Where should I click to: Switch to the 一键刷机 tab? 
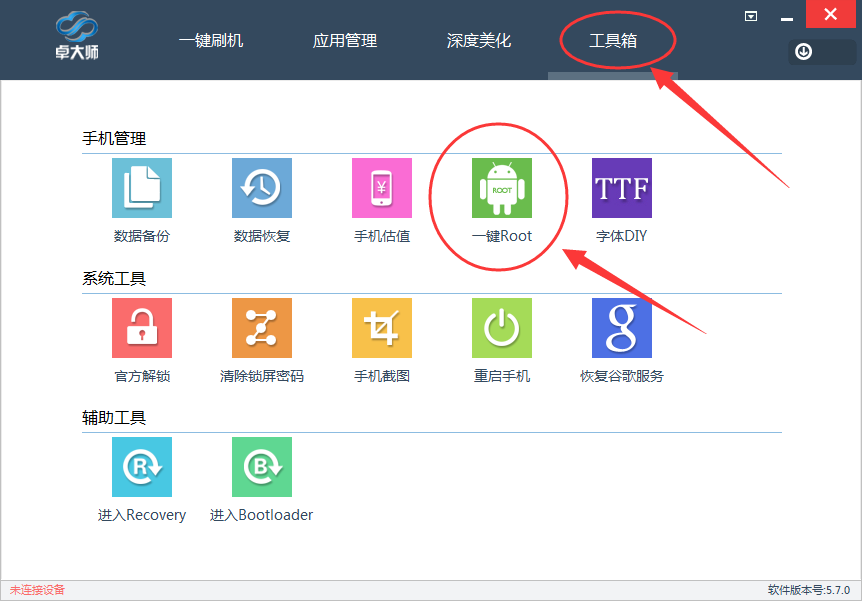click(211, 40)
